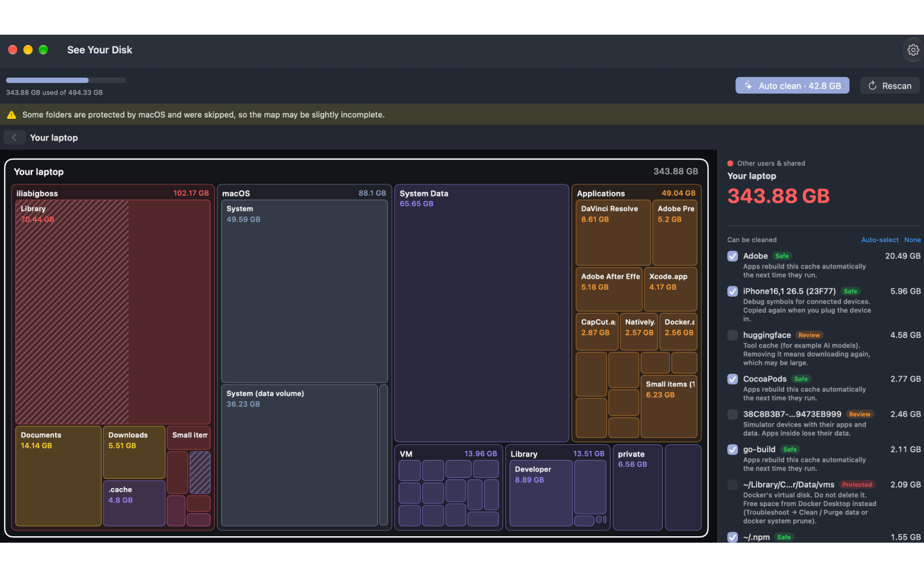
Task: Check the huggingface checkbox
Action: [732, 335]
